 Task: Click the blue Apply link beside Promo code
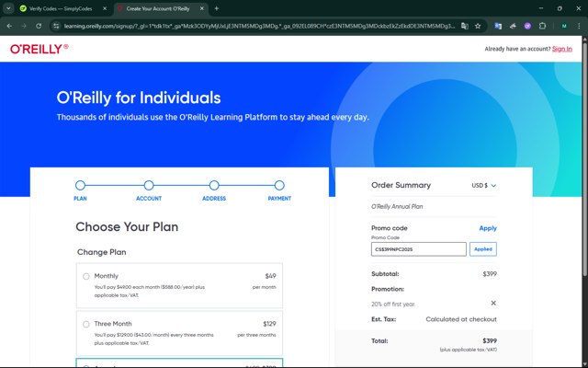(x=488, y=228)
